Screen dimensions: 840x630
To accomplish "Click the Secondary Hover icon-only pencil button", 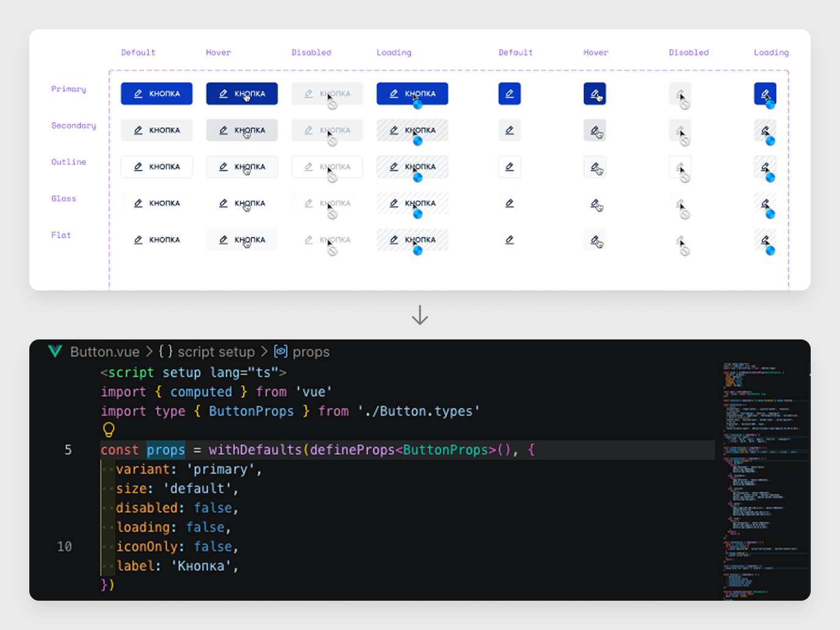I will 595,130.
